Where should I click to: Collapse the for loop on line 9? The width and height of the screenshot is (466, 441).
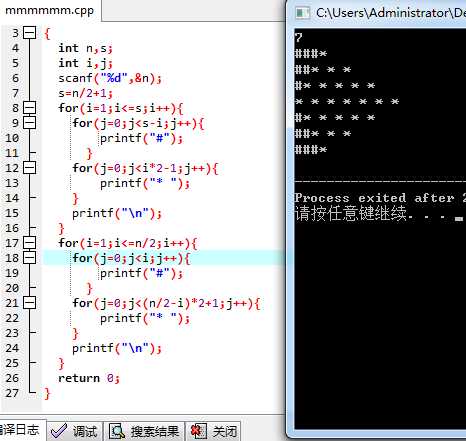[x=29, y=123]
